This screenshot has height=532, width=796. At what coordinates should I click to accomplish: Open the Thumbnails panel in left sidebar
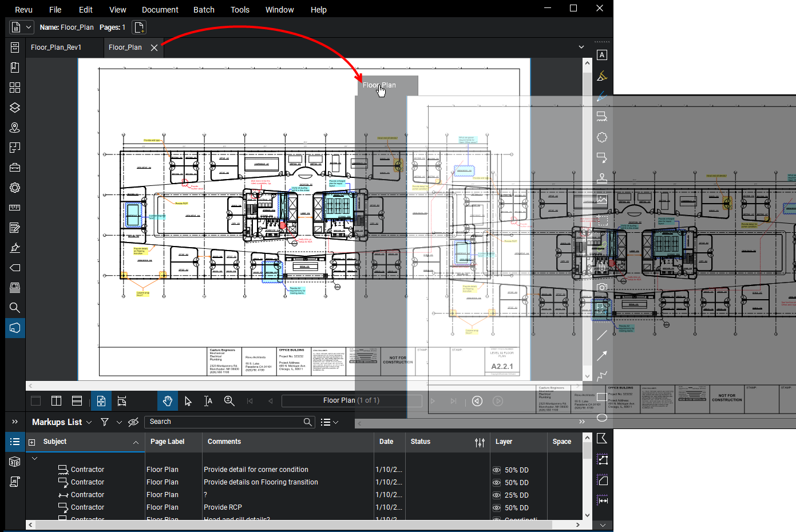tap(15, 88)
